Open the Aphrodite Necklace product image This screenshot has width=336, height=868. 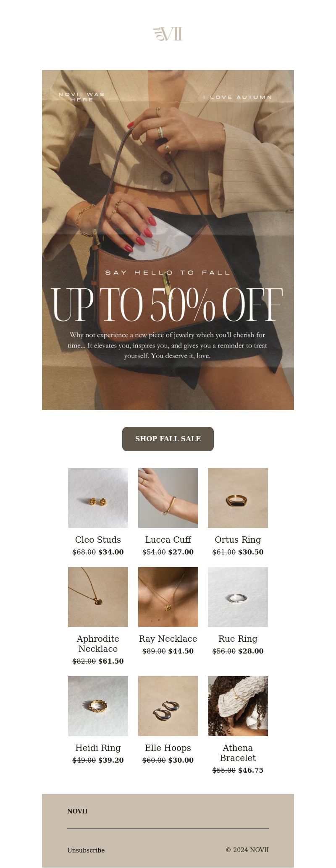pos(98,597)
